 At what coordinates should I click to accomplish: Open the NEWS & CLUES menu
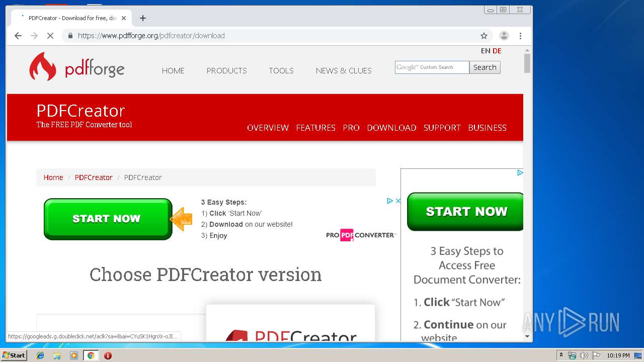[344, 71]
